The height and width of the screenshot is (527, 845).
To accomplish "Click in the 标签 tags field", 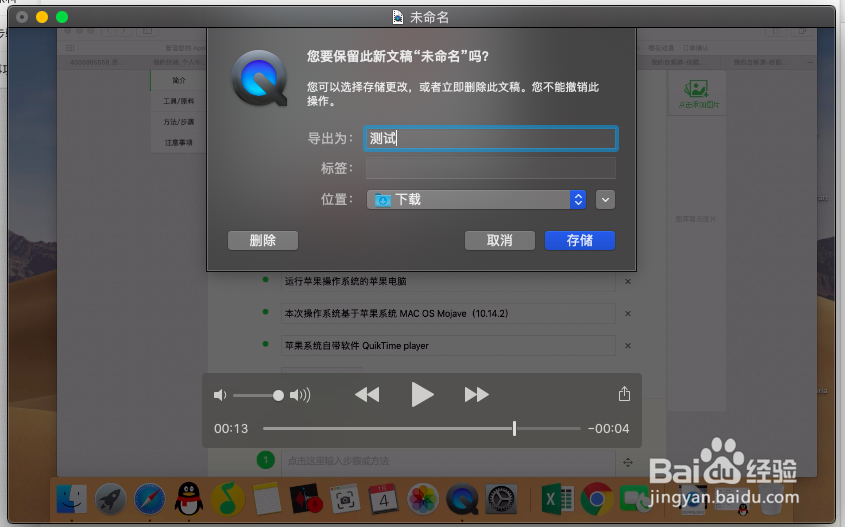I will 490,168.
